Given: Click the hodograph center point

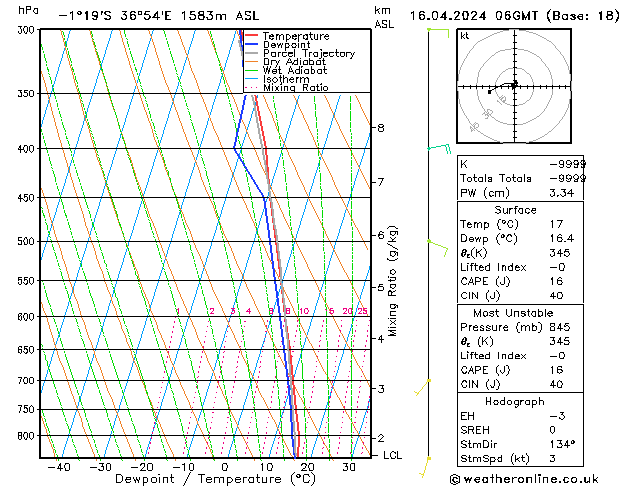Looking at the screenshot, I should click(513, 86).
